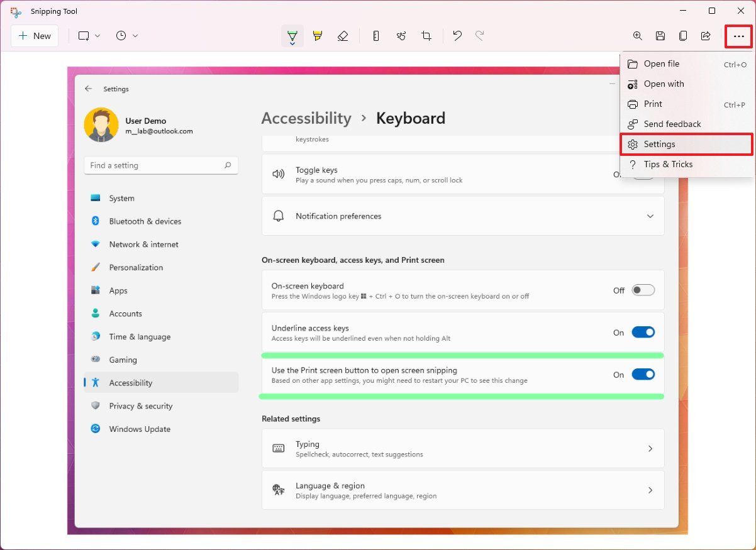The height and width of the screenshot is (550, 756).
Task: Select the ballpoint pen tool
Action: click(291, 36)
